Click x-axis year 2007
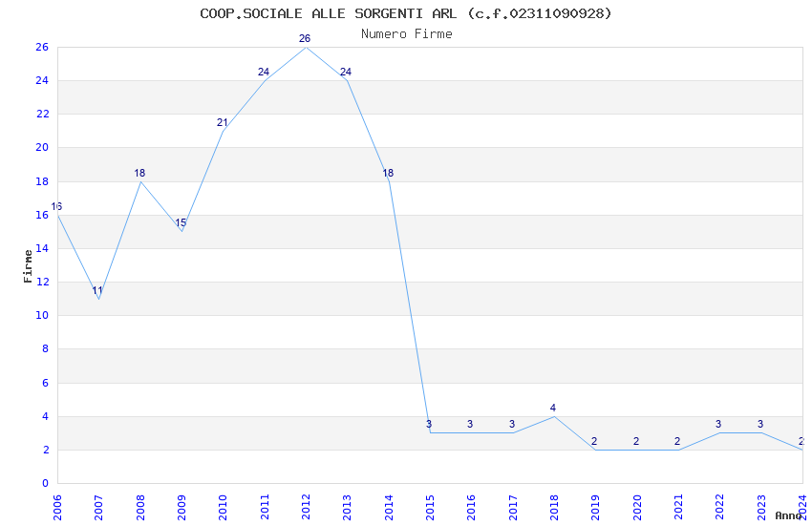This screenshot has height=525, width=812. click(x=98, y=507)
